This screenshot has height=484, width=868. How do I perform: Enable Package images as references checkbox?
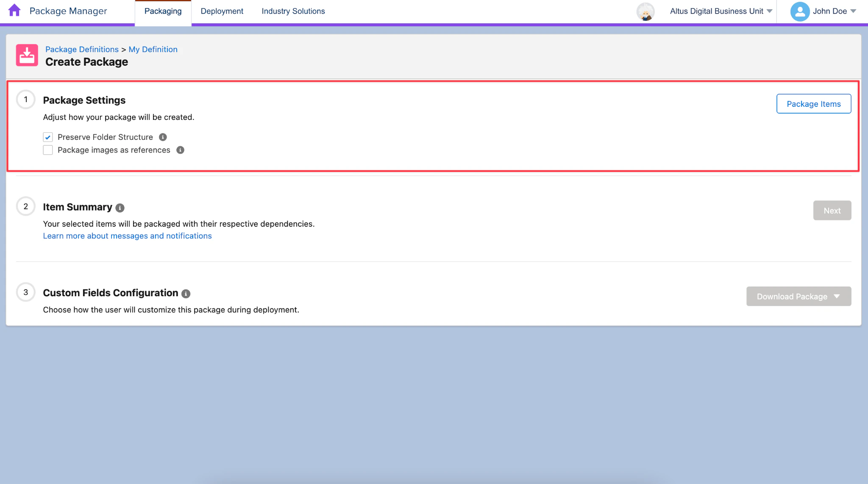point(48,150)
